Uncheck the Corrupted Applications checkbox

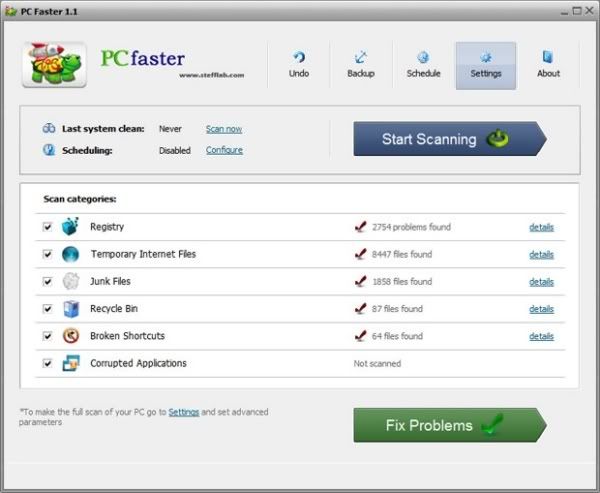click(47, 363)
